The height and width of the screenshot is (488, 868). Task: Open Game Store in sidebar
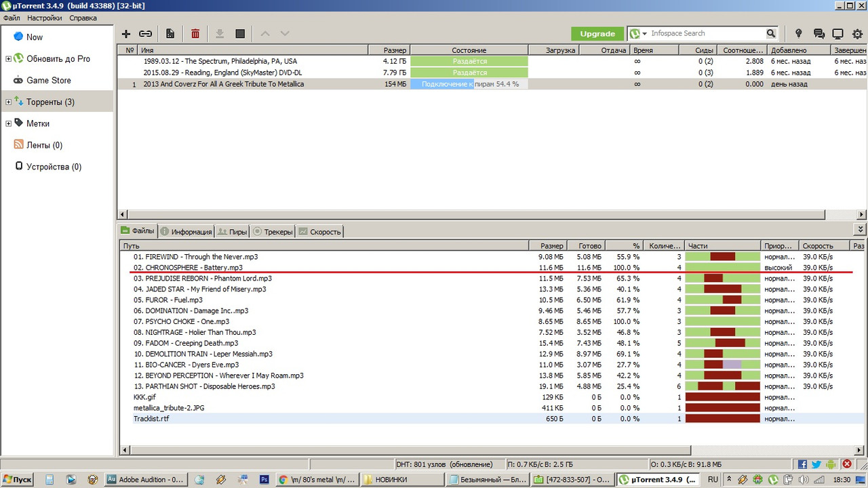pyautogui.click(x=48, y=80)
